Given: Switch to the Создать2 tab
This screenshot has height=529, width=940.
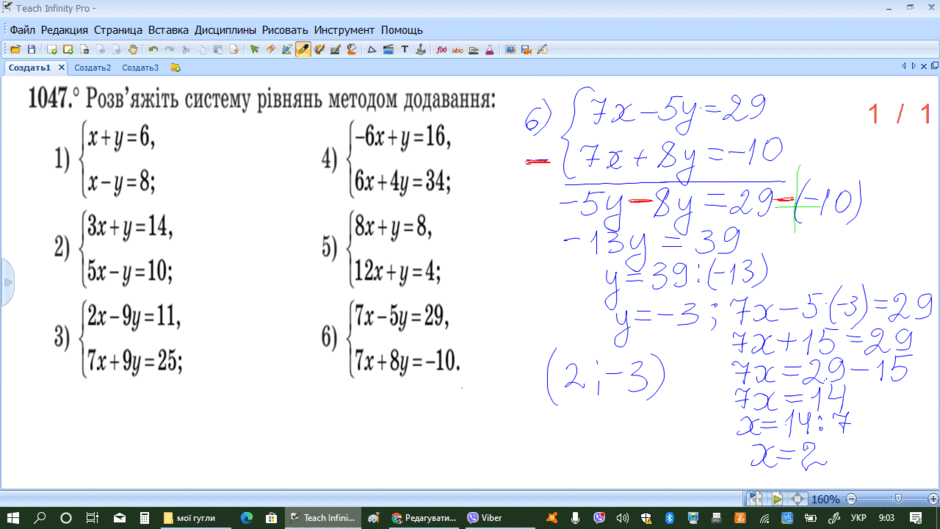Looking at the screenshot, I should click(x=92, y=68).
